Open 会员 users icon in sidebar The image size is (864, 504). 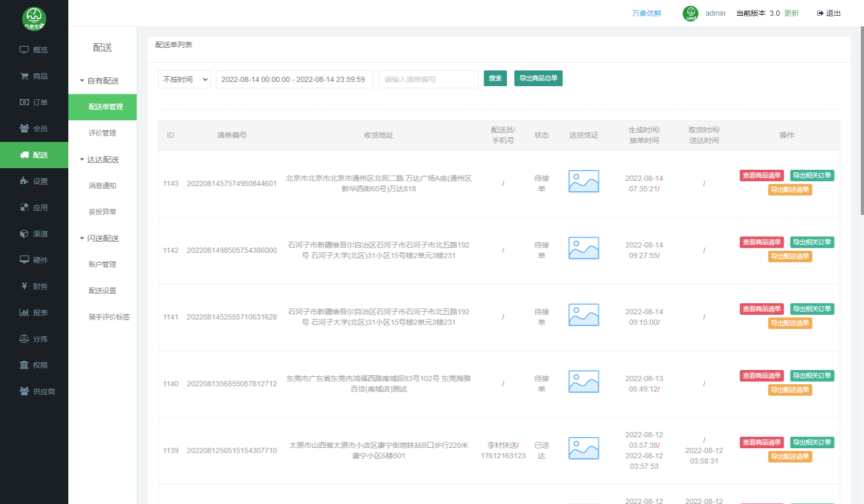click(24, 129)
